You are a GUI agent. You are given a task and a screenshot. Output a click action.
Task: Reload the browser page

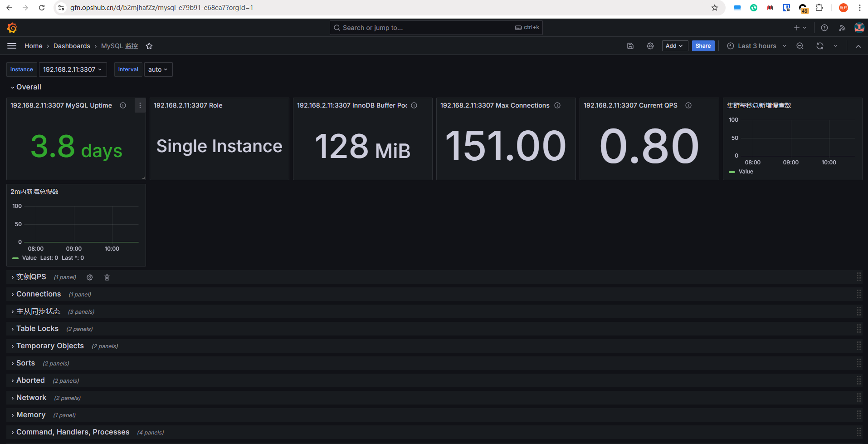[42, 8]
